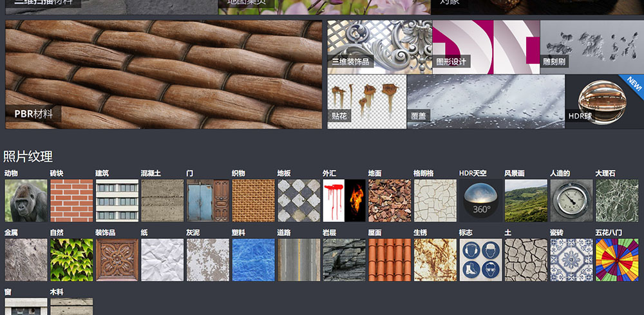Open the 图形设计 category tile
The image size is (644, 315).
[x=486, y=47]
